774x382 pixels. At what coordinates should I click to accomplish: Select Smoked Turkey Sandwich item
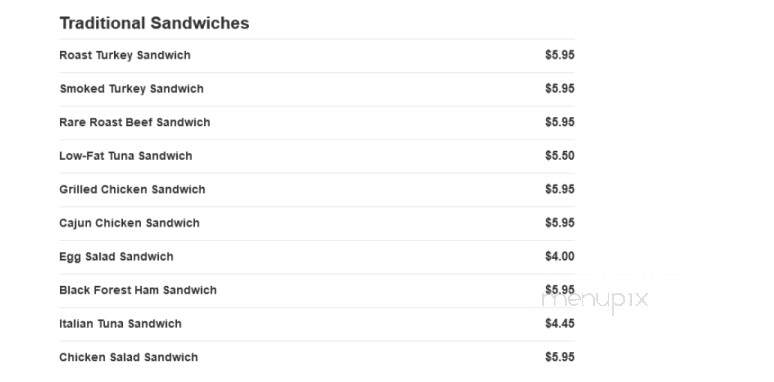point(131,89)
